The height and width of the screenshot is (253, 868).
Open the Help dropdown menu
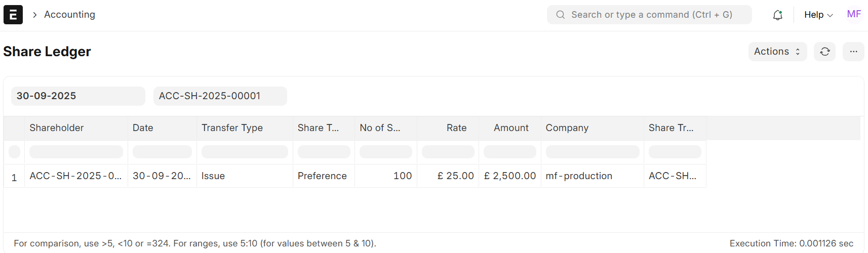818,15
